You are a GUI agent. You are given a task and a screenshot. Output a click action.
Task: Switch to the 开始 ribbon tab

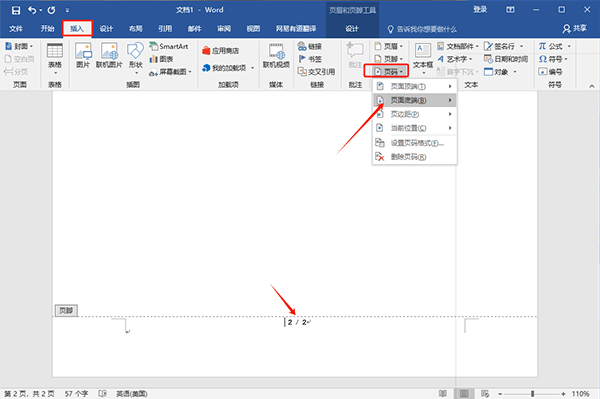[x=47, y=29]
